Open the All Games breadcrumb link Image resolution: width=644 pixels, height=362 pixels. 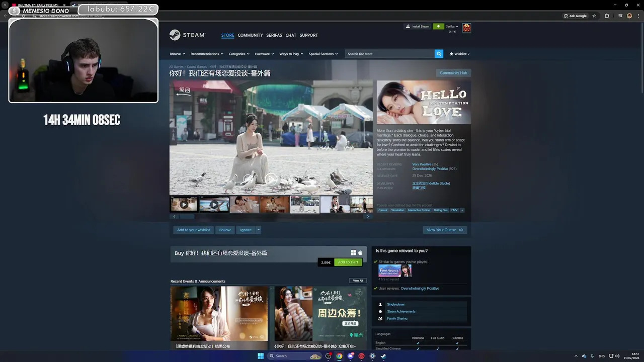coord(176,66)
